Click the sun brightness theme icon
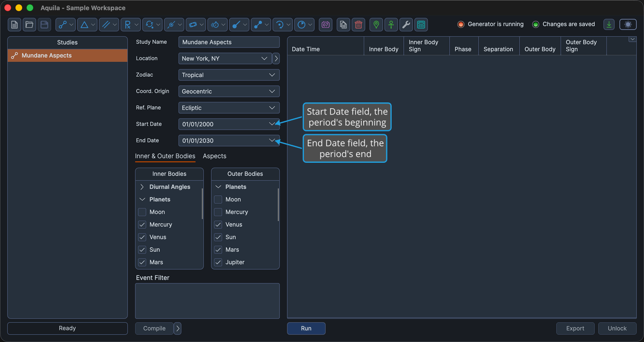Viewport: 644px width, 342px height. tap(628, 25)
